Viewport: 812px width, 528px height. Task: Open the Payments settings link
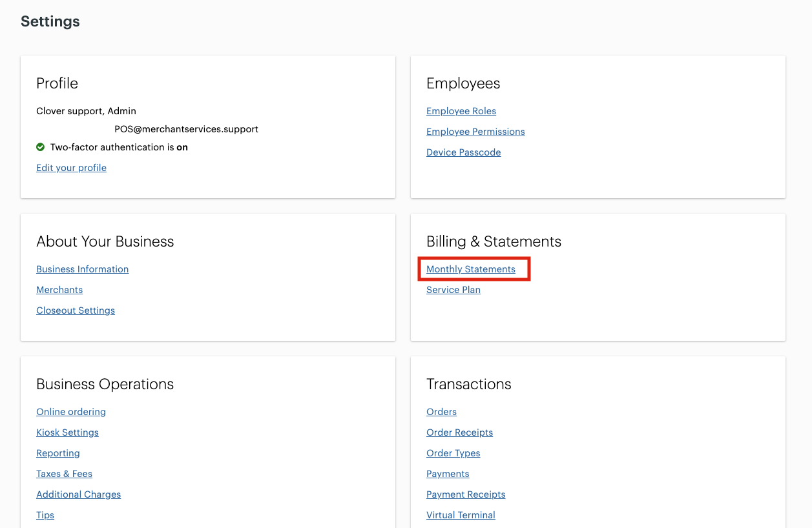(x=448, y=474)
